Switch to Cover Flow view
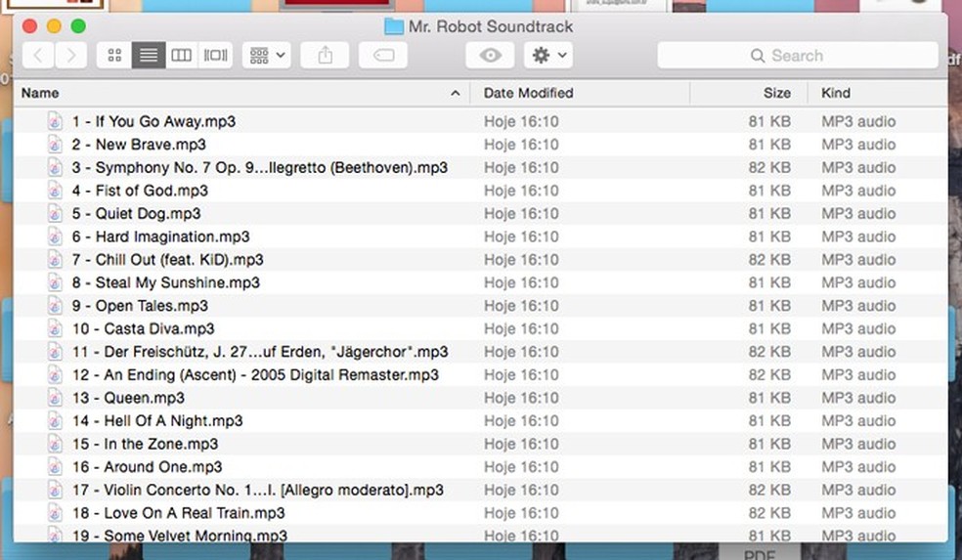This screenshot has width=962, height=560. click(x=215, y=56)
